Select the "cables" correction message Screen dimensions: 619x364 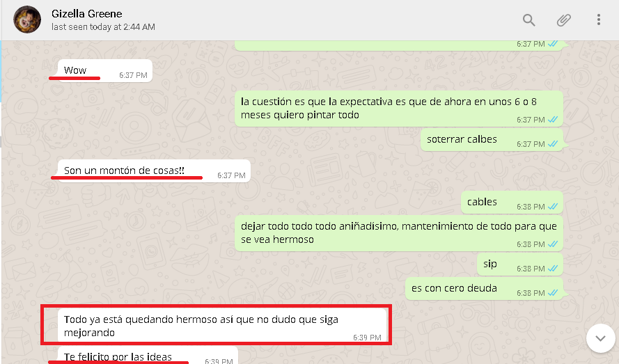point(512,203)
